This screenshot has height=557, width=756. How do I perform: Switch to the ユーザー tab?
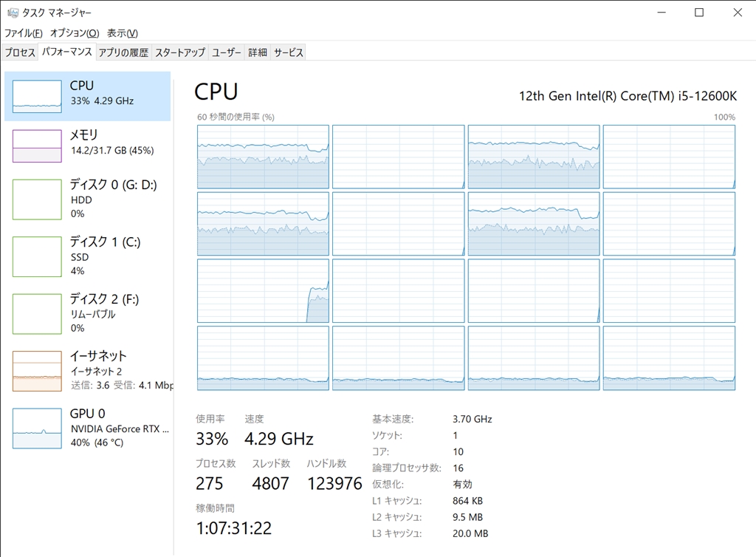227,52
